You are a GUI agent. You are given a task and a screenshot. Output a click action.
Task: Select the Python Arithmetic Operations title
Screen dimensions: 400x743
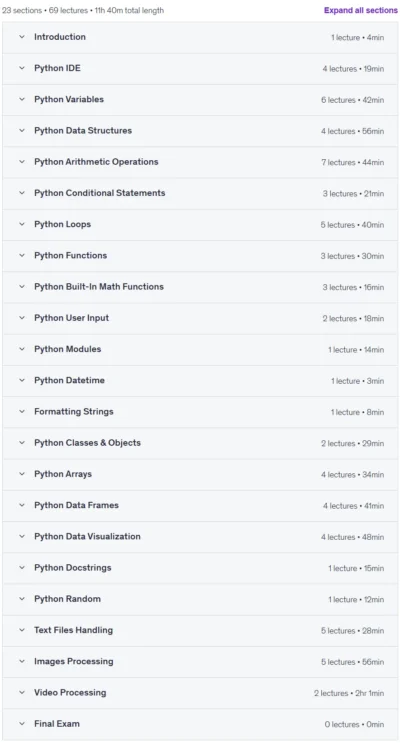pyautogui.click(x=96, y=162)
